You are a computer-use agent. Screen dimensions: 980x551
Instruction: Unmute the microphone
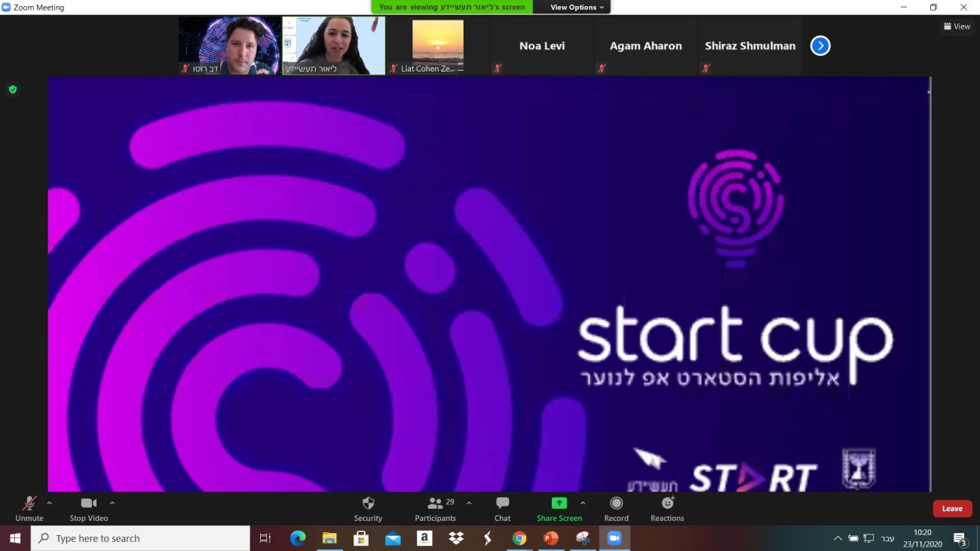click(x=29, y=504)
